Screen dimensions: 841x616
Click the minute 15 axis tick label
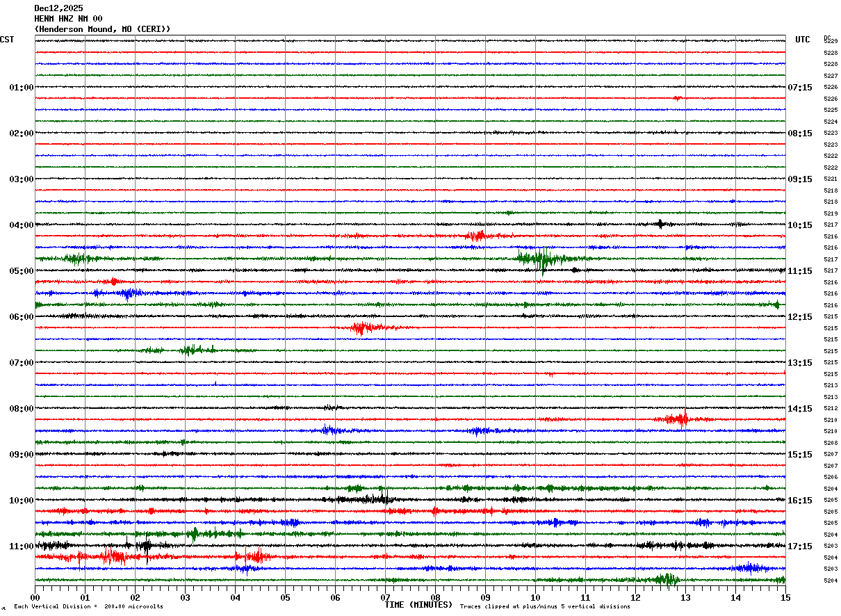[x=785, y=597]
